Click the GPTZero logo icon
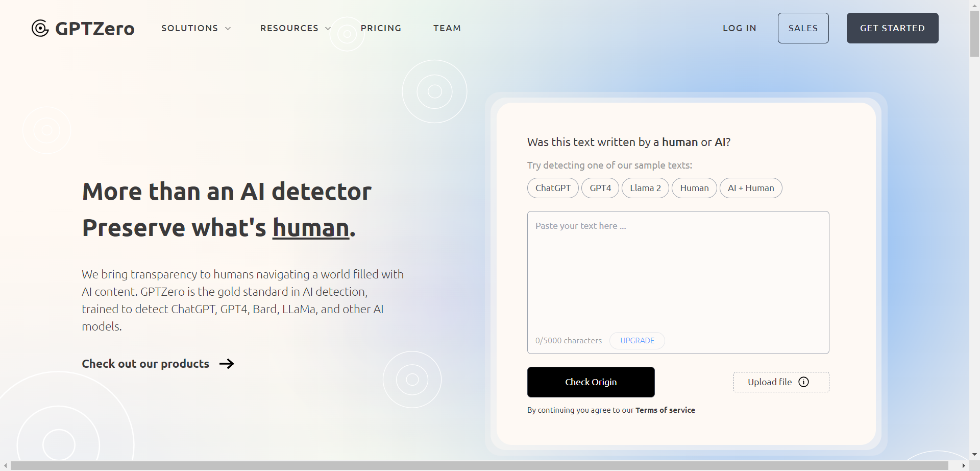The width and height of the screenshot is (980, 471). pos(40,28)
